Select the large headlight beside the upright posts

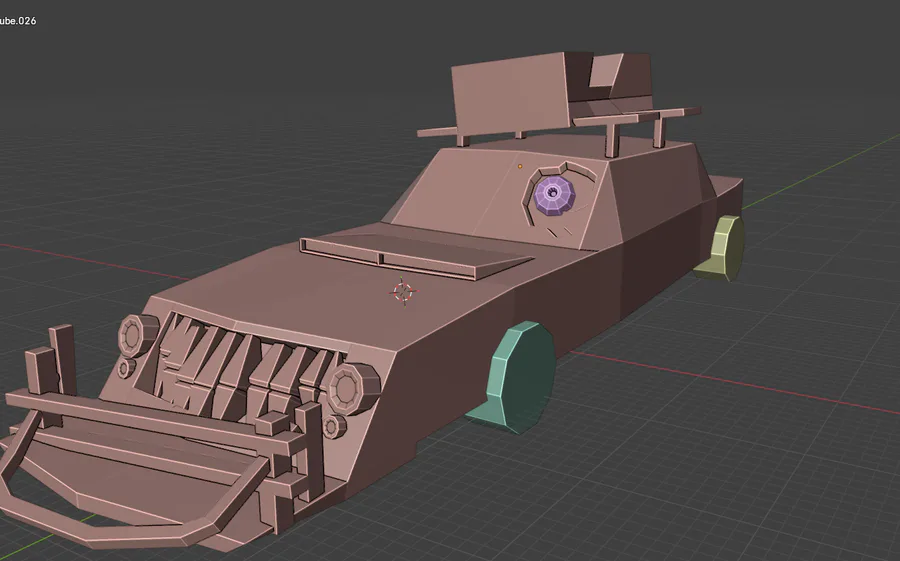(137, 335)
